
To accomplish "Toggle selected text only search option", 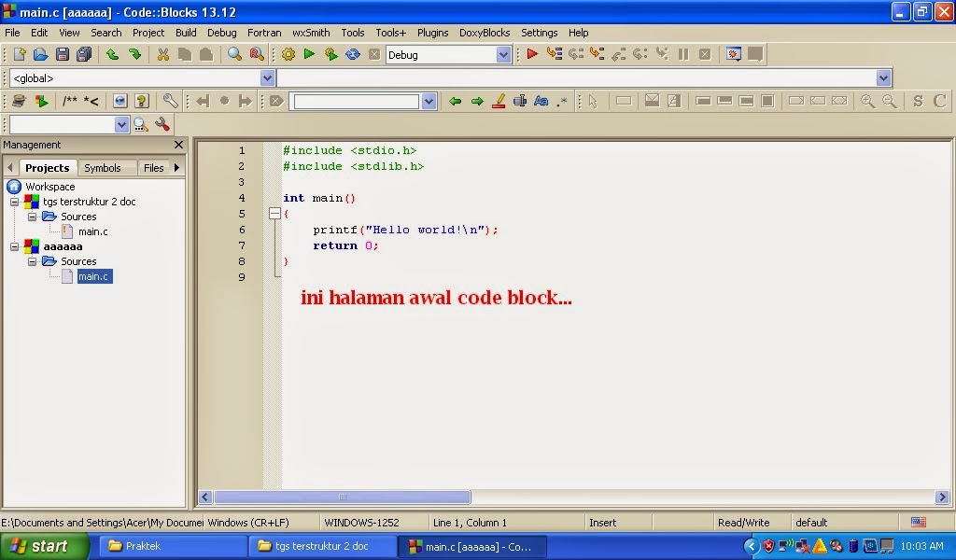I will tap(519, 101).
